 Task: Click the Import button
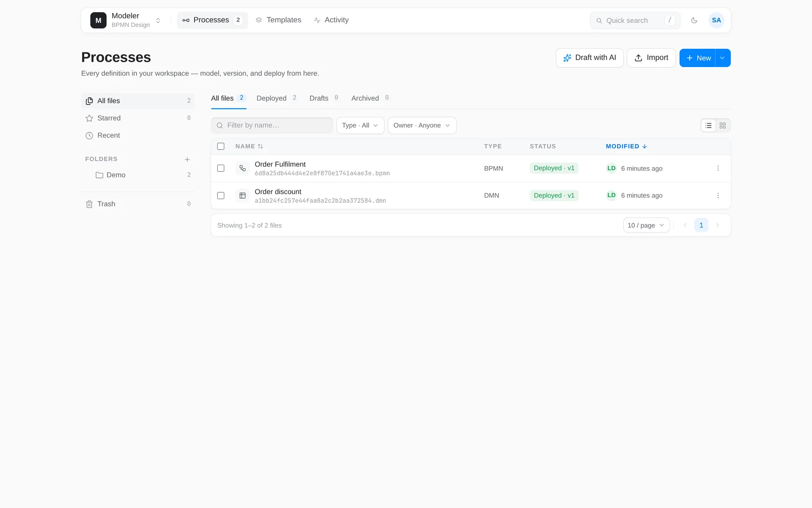651,58
